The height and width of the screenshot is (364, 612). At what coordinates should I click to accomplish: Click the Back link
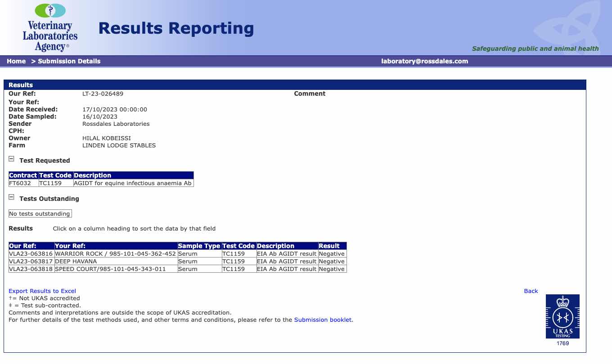(531, 291)
